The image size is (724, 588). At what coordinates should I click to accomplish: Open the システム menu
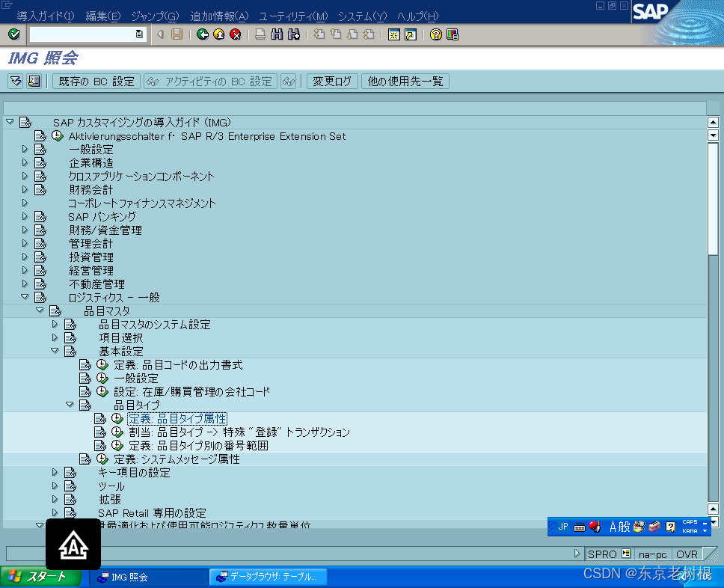click(363, 16)
